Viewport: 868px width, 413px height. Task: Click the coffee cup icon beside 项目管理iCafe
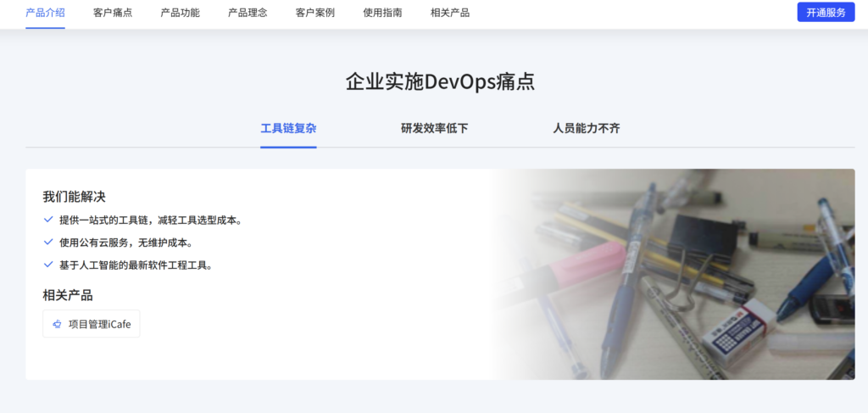[57, 325]
